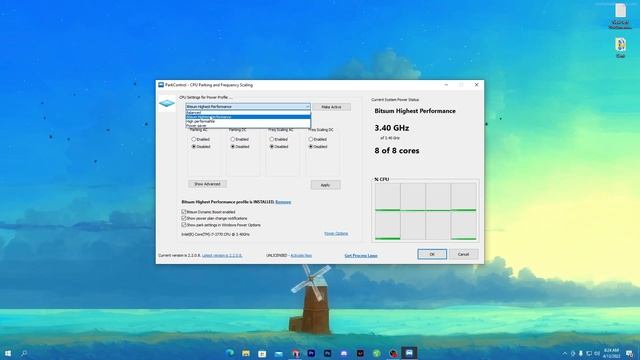This screenshot has width=640, height=360.
Task: Click the 8 of 8 cores text
Action: point(397,151)
